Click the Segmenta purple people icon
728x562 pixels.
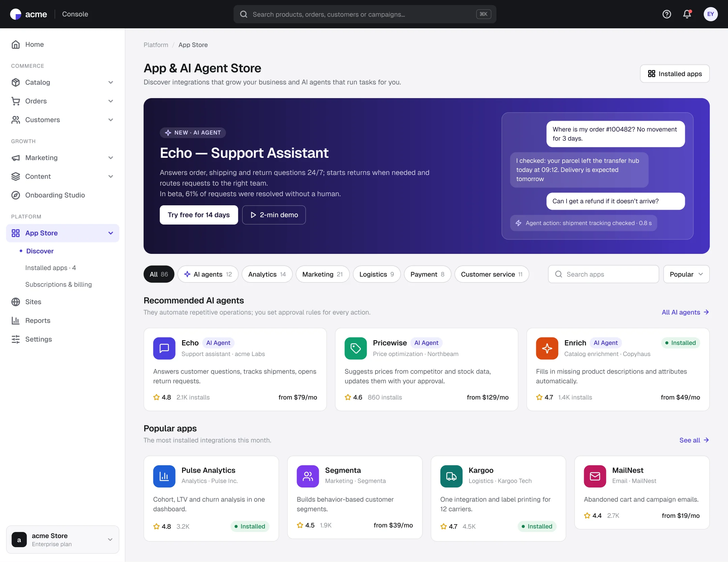(308, 476)
